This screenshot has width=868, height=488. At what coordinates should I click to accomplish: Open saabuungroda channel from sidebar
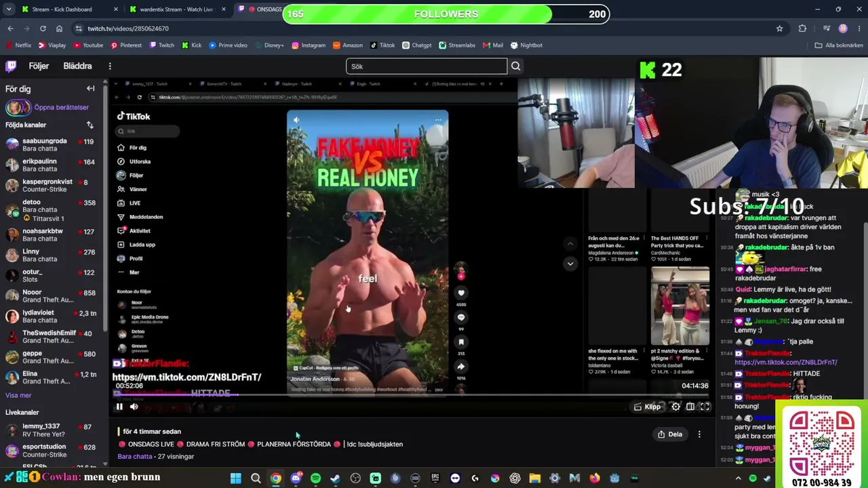(51, 144)
